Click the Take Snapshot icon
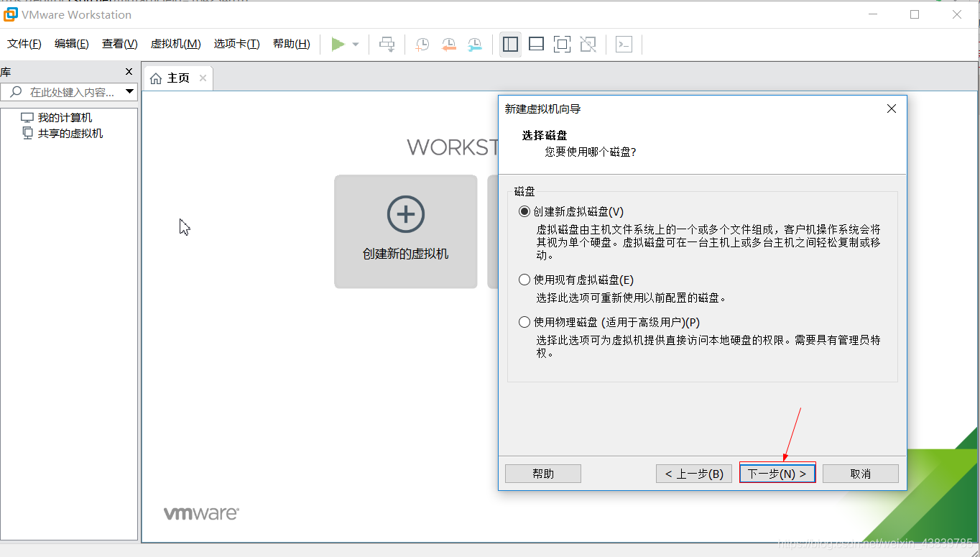The image size is (980, 557). [x=422, y=44]
